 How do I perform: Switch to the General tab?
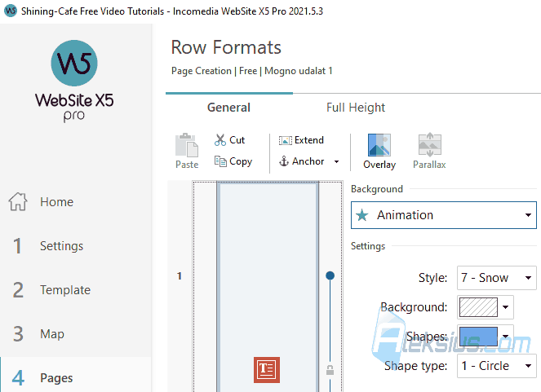tap(228, 108)
